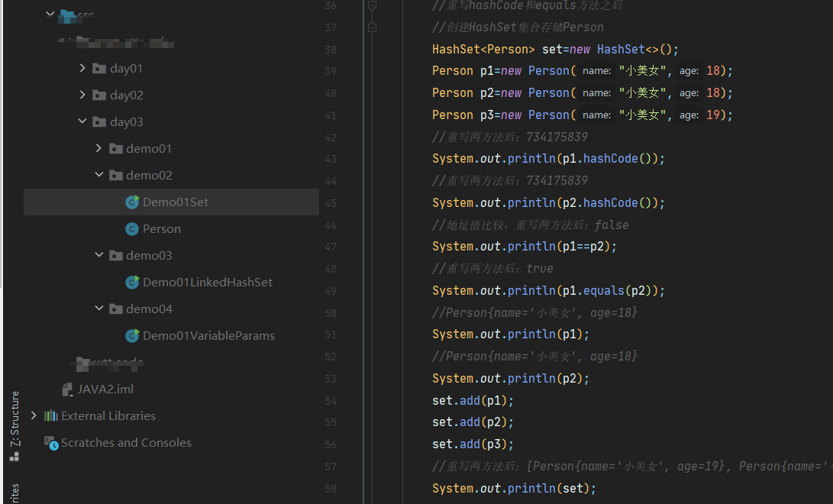Click the Person class icon in the tree
833x504 pixels.
(131, 228)
